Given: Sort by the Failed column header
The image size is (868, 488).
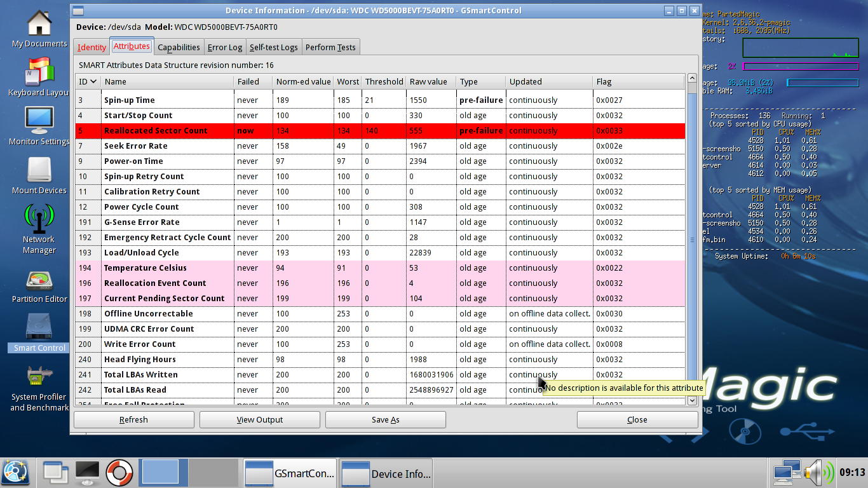Looking at the screenshot, I should [x=254, y=81].
